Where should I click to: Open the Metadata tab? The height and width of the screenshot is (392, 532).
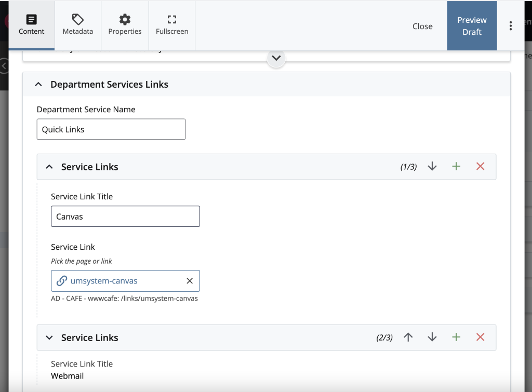point(78,25)
